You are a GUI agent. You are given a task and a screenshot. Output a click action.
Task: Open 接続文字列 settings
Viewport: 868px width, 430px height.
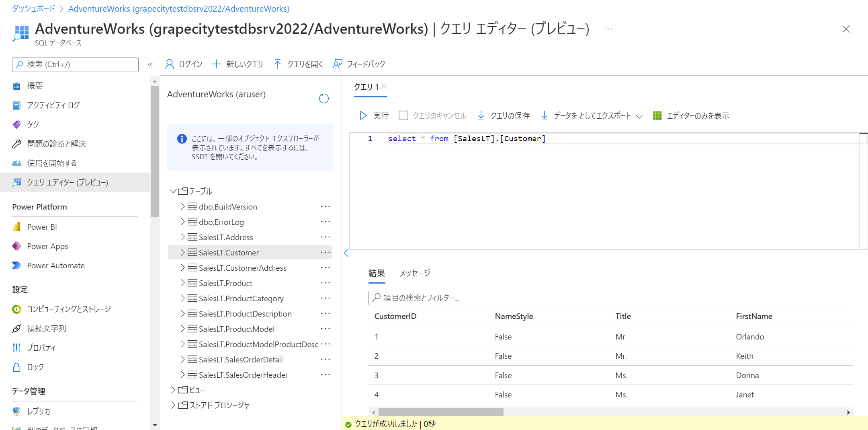click(46, 328)
